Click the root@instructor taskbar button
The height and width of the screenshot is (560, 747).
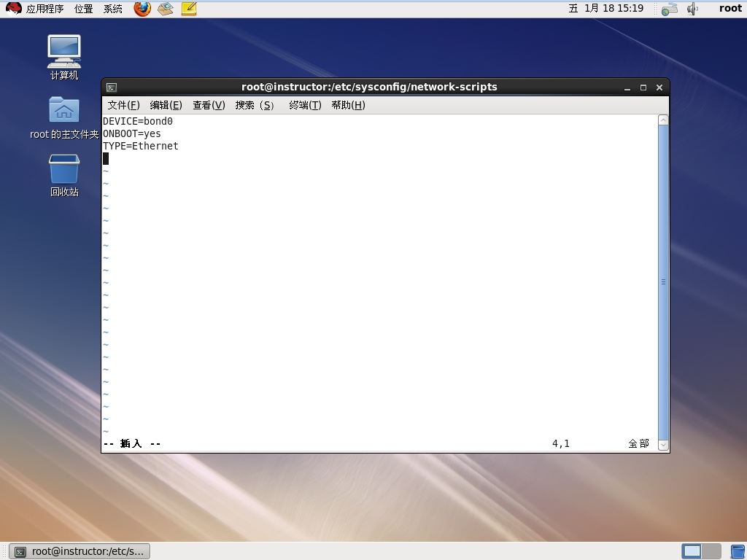(80, 551)
